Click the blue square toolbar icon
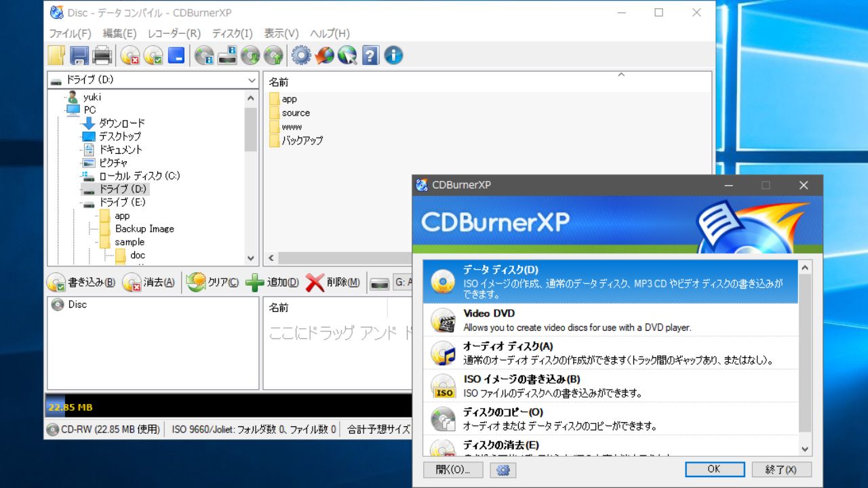The image size is (868, 488). coord(176,55)
